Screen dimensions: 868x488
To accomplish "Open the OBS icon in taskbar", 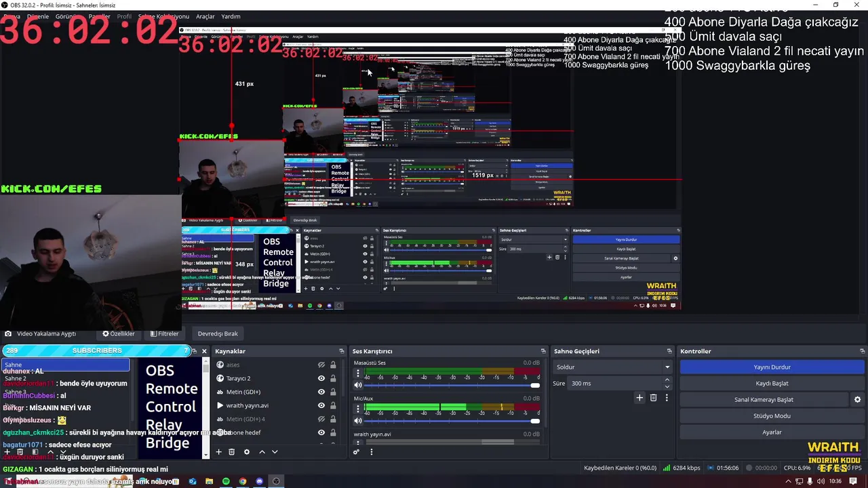I will 276,481.
